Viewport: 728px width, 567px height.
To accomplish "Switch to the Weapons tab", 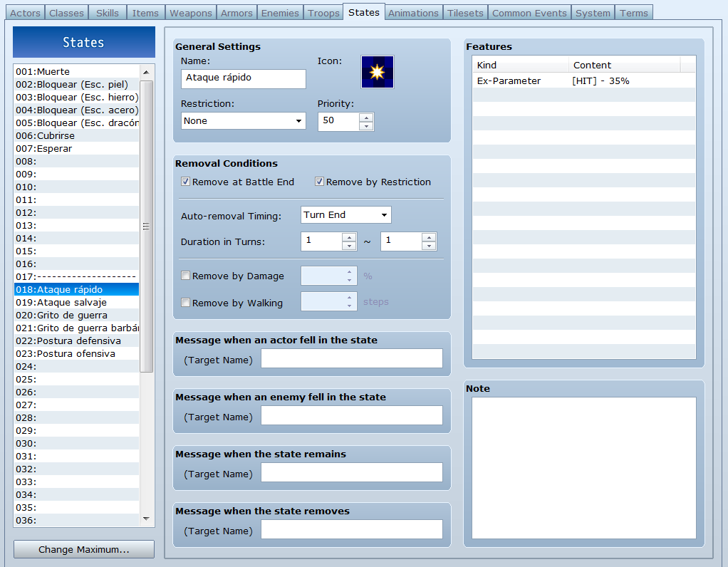I will tap(191, 13).
